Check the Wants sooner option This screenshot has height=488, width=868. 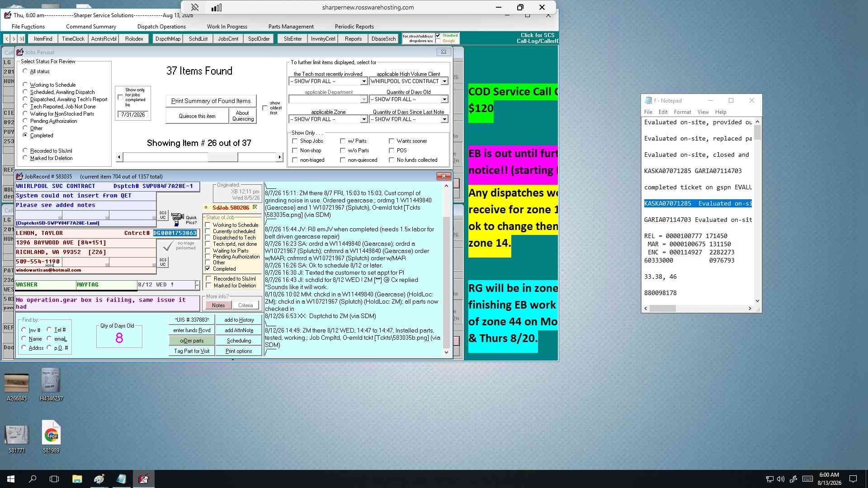pyautogui.click(x=392, y=141)
